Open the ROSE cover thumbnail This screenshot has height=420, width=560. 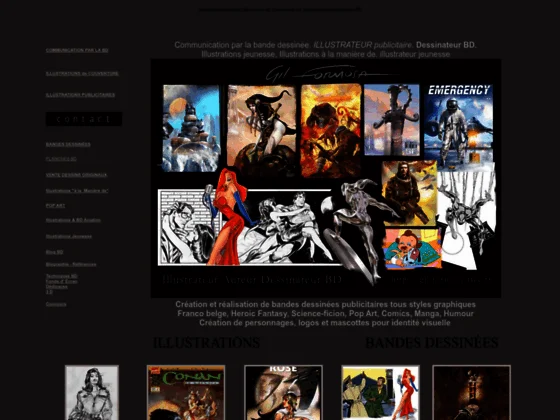[283, 392]
